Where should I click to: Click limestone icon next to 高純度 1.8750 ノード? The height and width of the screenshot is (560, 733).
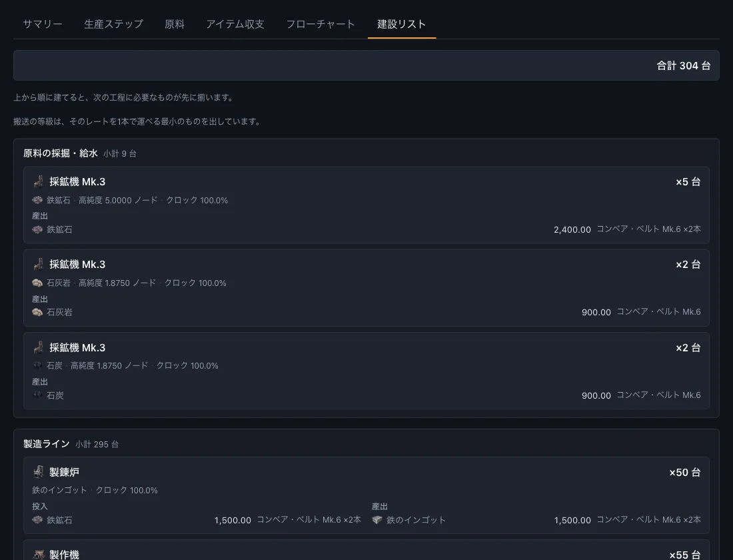coord(37,283)
